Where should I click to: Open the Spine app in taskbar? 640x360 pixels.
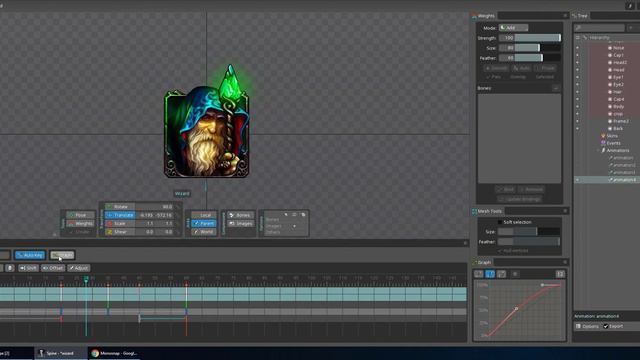pos(60,353)
